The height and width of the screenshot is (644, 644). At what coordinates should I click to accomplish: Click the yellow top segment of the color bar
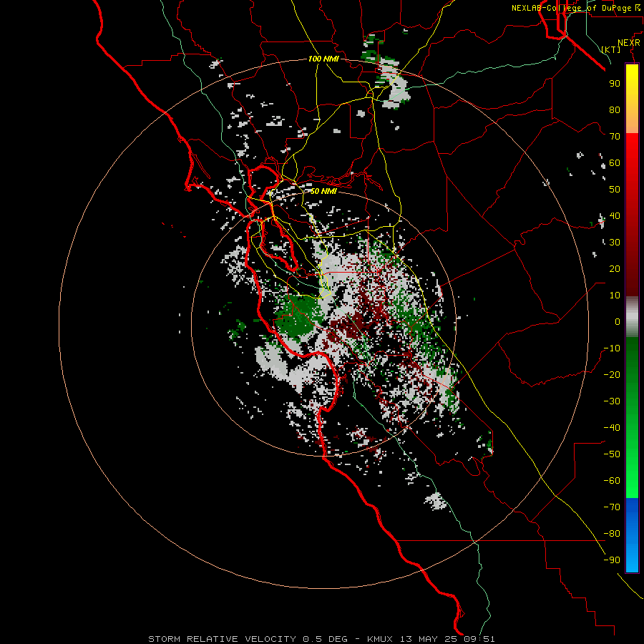point(632,99)
